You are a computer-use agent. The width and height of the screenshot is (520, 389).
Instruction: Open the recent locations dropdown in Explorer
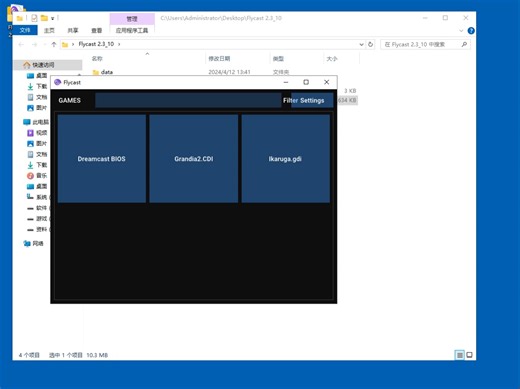tap(44, 44)
